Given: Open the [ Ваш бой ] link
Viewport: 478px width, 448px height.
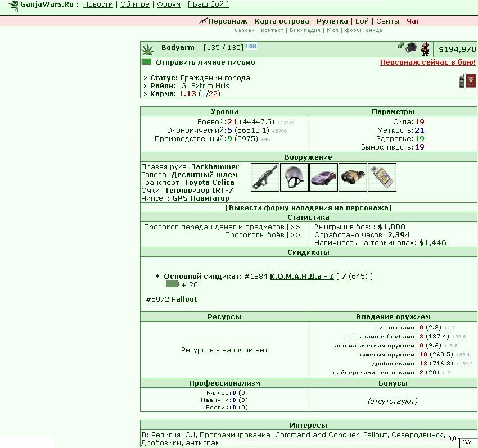Looking at the screenshot, I should pos(208,4).
